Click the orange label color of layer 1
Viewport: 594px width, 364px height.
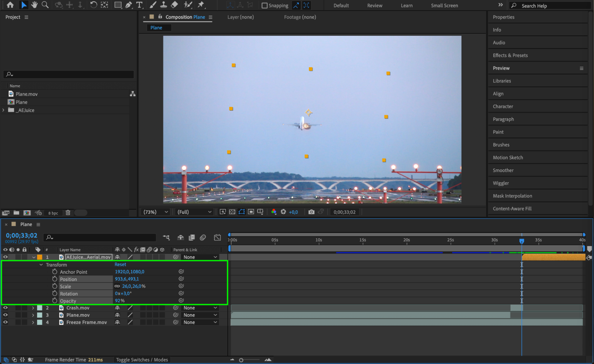pos(40,257)
